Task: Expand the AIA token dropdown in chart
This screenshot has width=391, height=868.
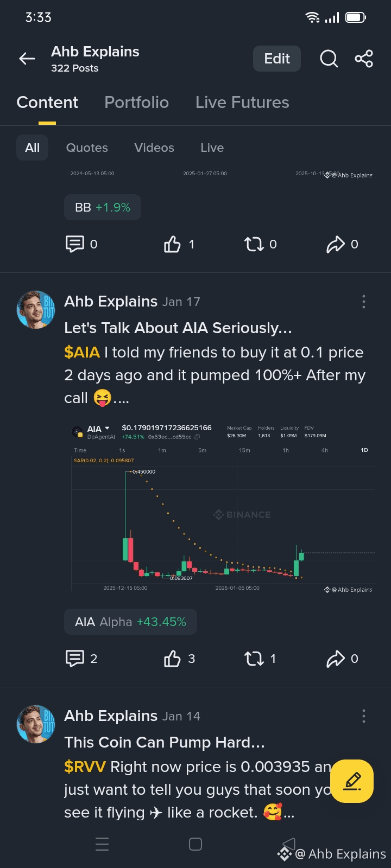Action: 107,429
